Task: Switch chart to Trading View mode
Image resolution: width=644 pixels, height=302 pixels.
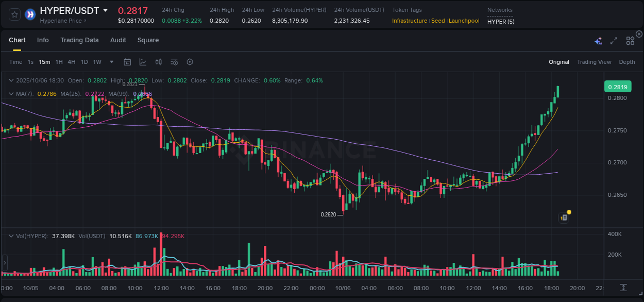Action: [x=594, y=62]
